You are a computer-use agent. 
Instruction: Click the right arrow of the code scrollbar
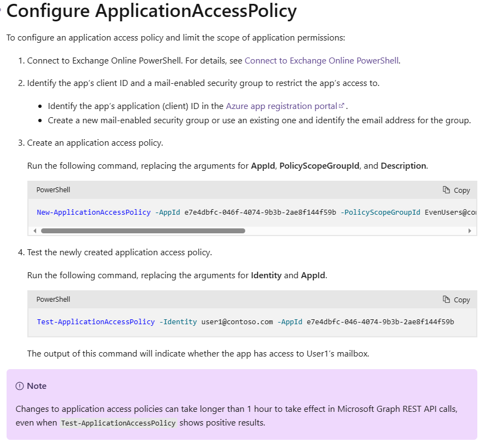(470, 231)
